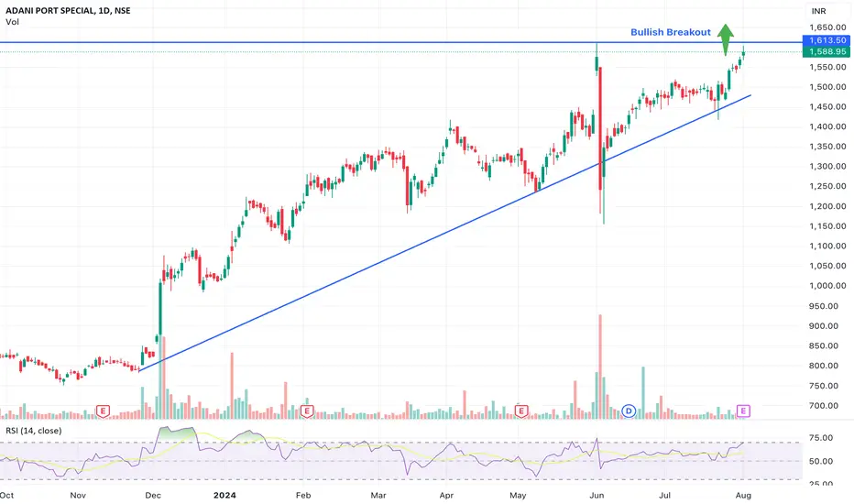Click the RSI (14, close) indicator label
Image resolution: width=854 pixels, height=504 pixels.
tap(34, 431)
